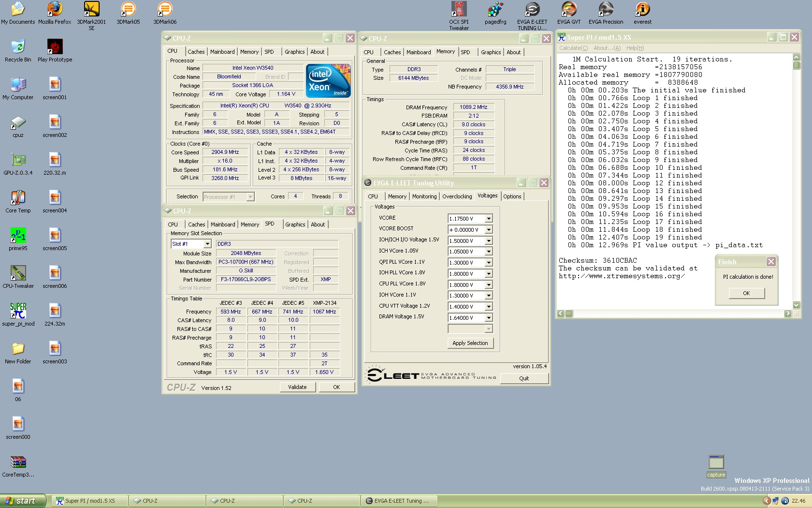Switch to Mainboard tab in top-left CPU-Z
This screenshot has height=508, width=812.
pos(222,52)
